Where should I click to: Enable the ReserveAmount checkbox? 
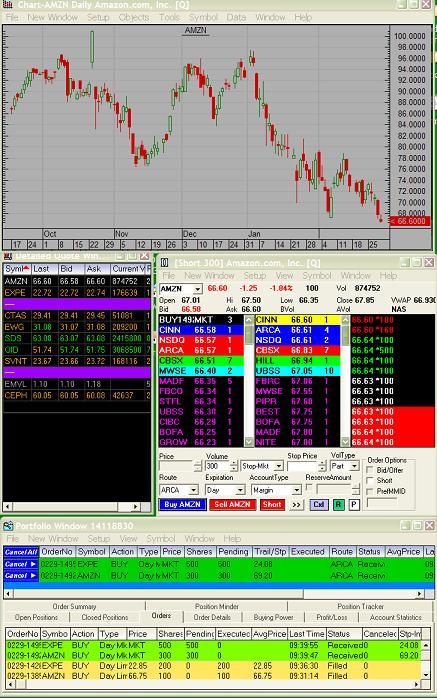[309, 488]
